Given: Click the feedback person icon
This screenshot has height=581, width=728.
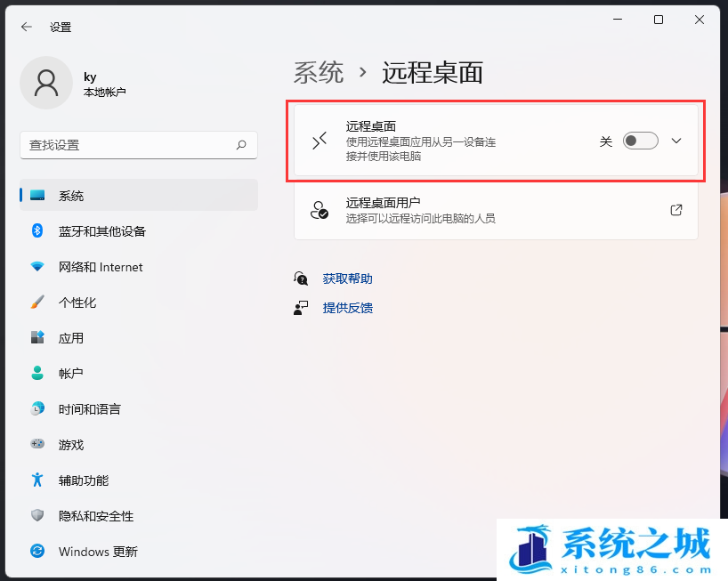Looking at the screenshot, I should click(301, 308).
